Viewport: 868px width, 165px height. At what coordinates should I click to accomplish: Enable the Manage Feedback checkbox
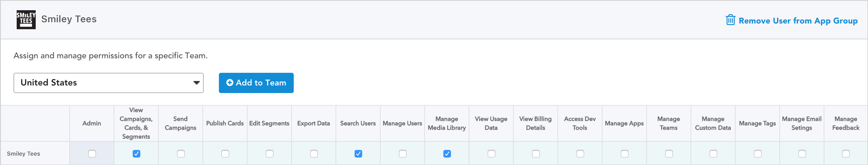coord(846,154)
